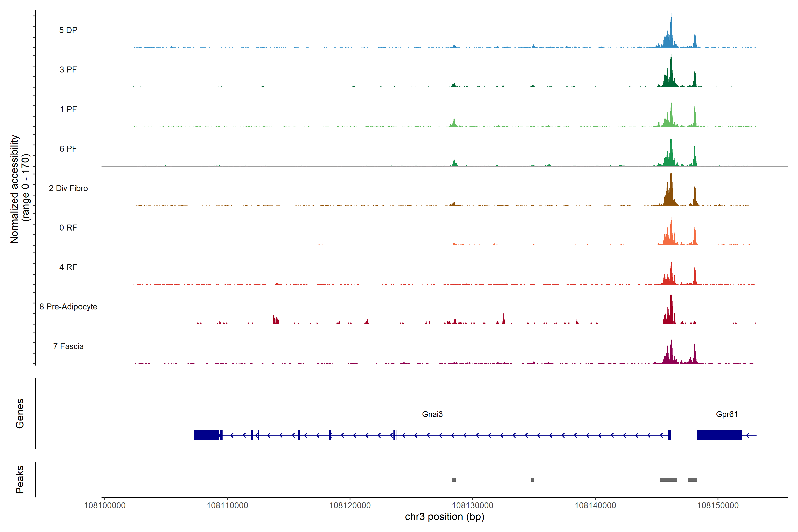798x532 pixels.
Task: Click the 'chr3 position (bp)' axis title
Action: pyautogui.click(x=444, y=517)
